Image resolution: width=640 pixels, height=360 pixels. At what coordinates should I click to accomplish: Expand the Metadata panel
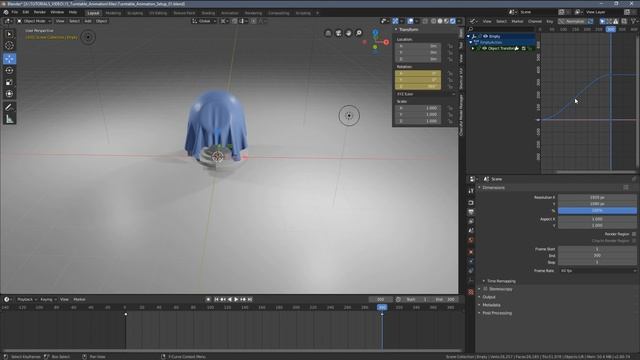[491, 305]
